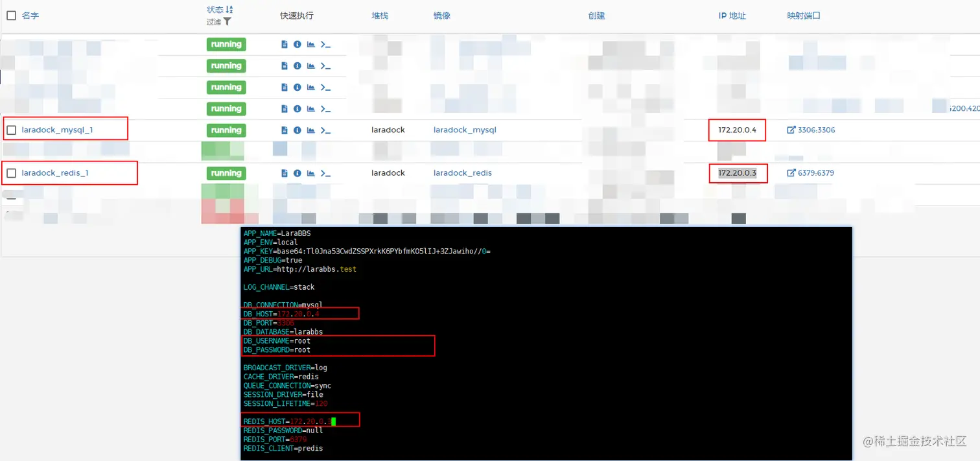Viewport: 980px width, 461px height.
Task: Click the 快速执行 column heading
Action: click(297, 16)
